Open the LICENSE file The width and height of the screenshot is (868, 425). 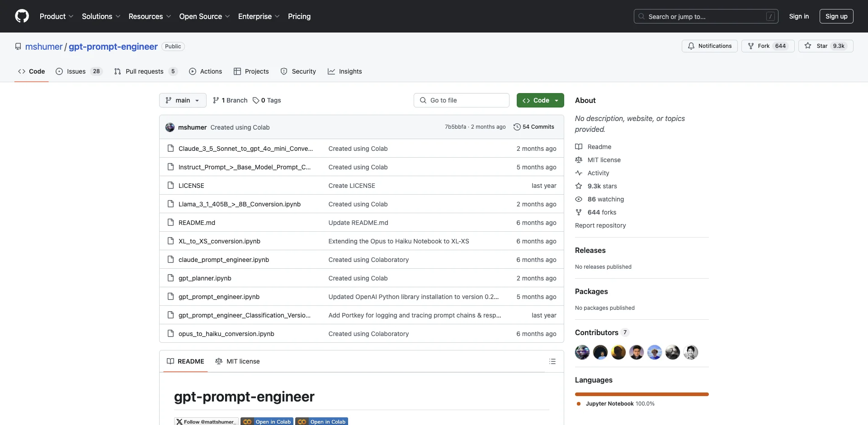pos(191,186)
